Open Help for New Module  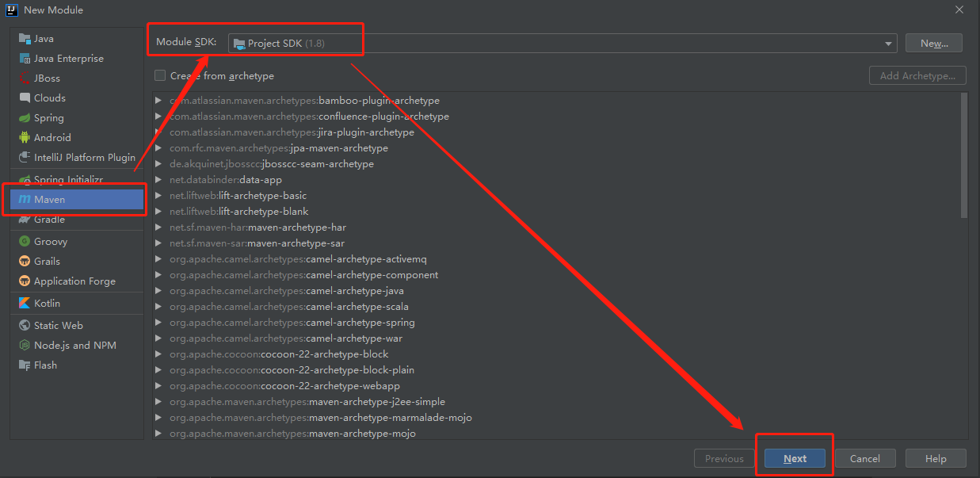(936, 458)
